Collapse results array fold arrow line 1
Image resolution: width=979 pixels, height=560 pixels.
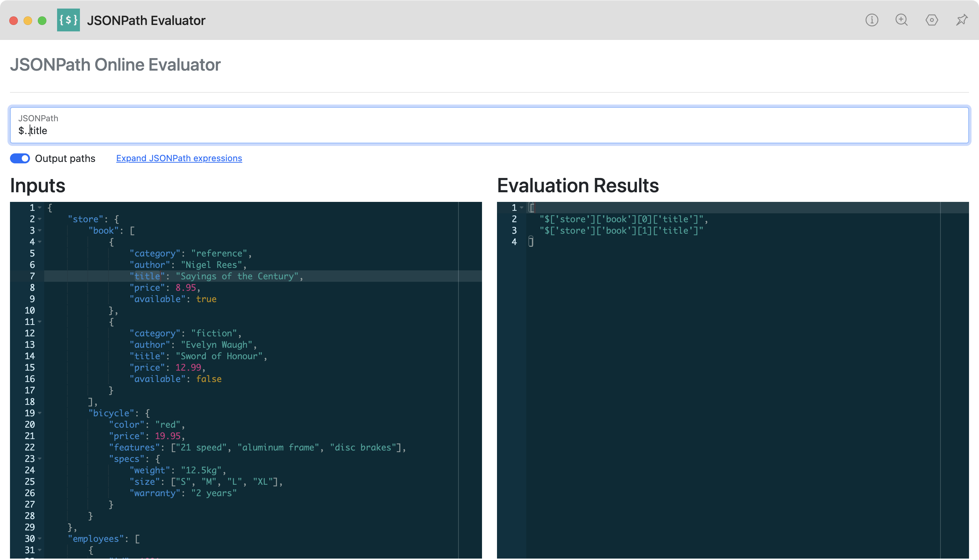click(522, 208)
